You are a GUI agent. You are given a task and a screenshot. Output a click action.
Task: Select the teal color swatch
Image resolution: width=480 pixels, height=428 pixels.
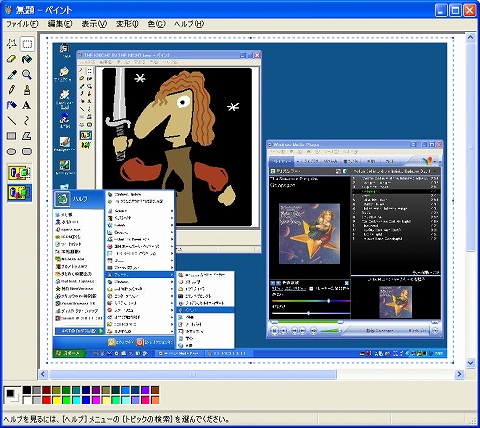click(x=76, y=390)
